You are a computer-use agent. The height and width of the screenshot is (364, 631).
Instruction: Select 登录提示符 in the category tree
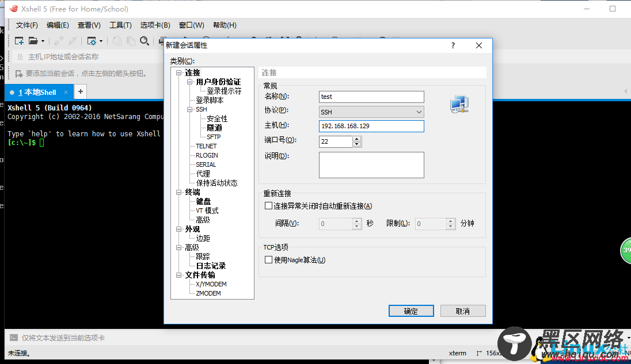pyautogui.click(x=224, y=91)
